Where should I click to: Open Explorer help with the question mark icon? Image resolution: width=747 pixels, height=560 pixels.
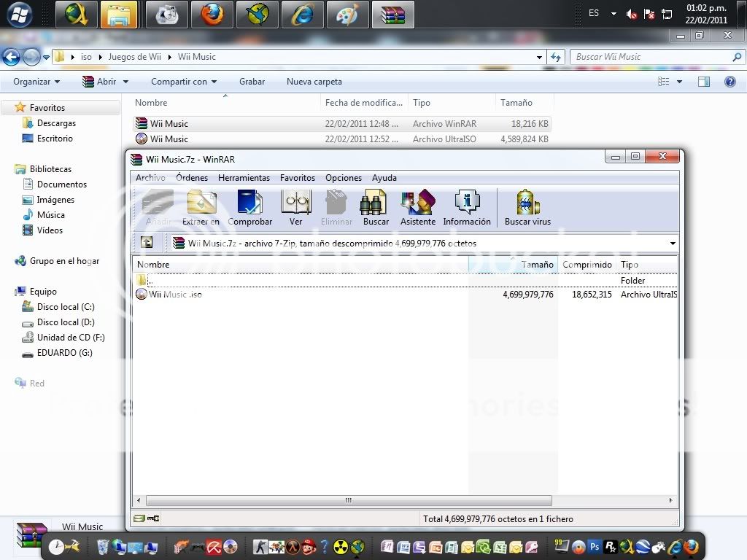coord(729,82)
